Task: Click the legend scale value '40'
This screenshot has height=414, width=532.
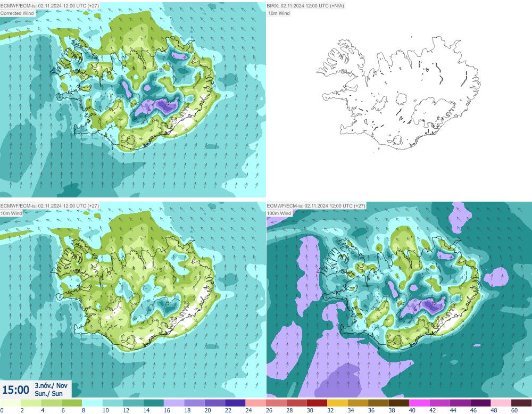Action: point(412,410)
